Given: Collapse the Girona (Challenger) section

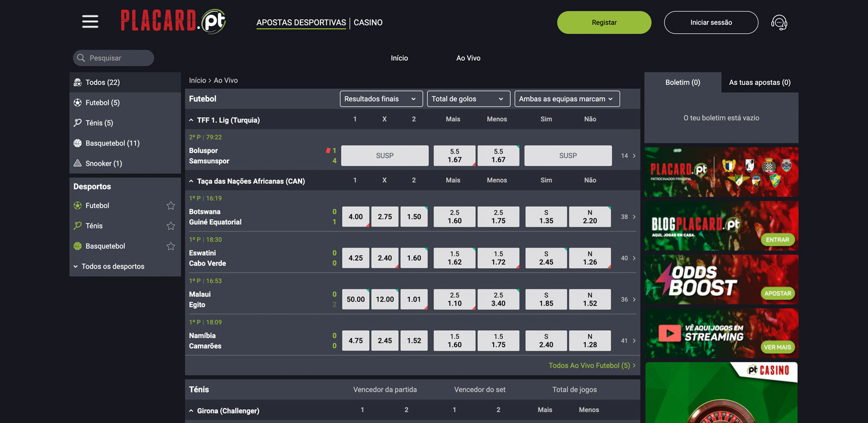Looking at the screenshot, I should tap(191, 410).
